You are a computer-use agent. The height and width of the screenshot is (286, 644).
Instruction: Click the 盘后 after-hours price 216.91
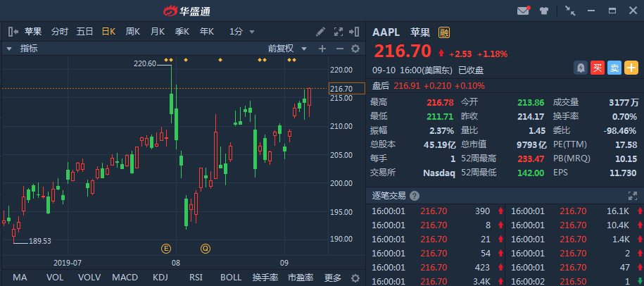408,86
